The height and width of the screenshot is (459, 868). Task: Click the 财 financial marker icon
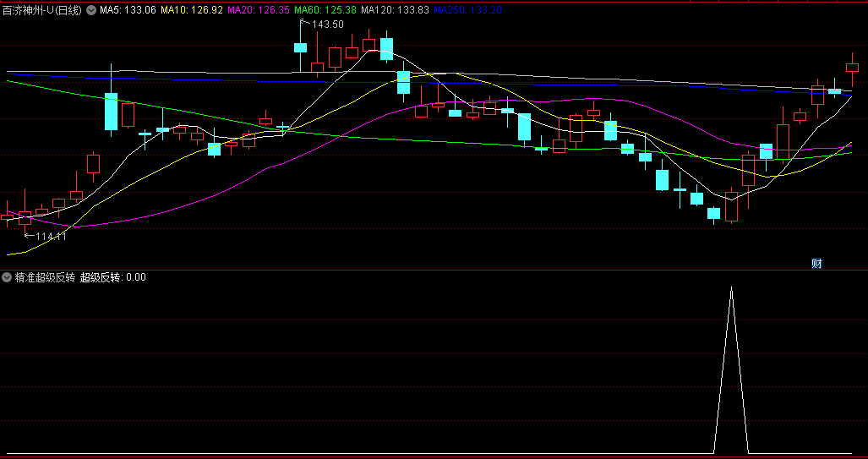point(816,264)
